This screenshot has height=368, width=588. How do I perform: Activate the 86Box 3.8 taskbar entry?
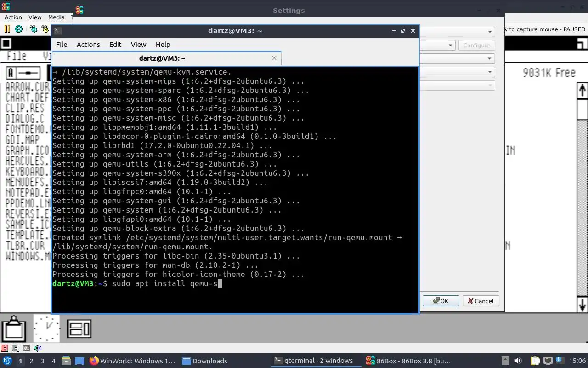coord(408,361)
